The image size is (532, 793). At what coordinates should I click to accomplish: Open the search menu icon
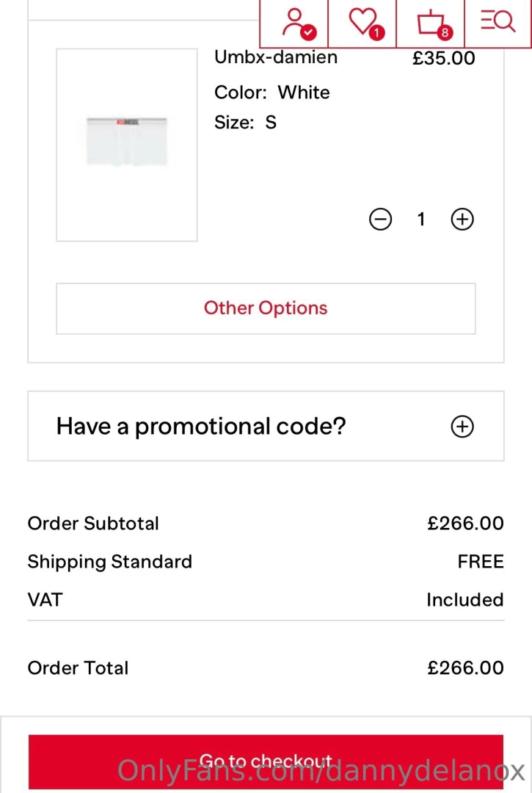498,21
